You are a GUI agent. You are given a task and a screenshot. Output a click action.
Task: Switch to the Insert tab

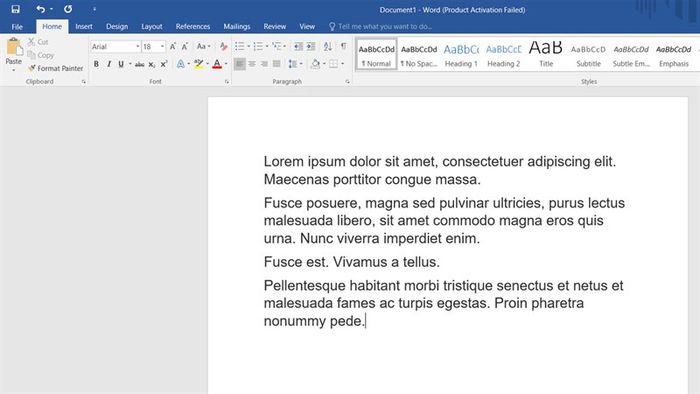tap(84, 26)
